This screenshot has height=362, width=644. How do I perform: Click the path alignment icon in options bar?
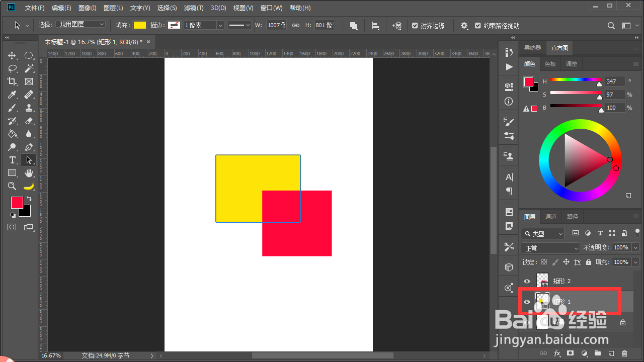375,26
